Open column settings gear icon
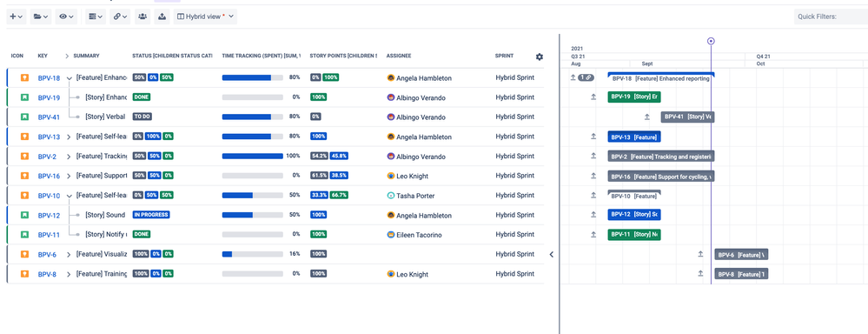868x334 pixels. tap(540, 57)
